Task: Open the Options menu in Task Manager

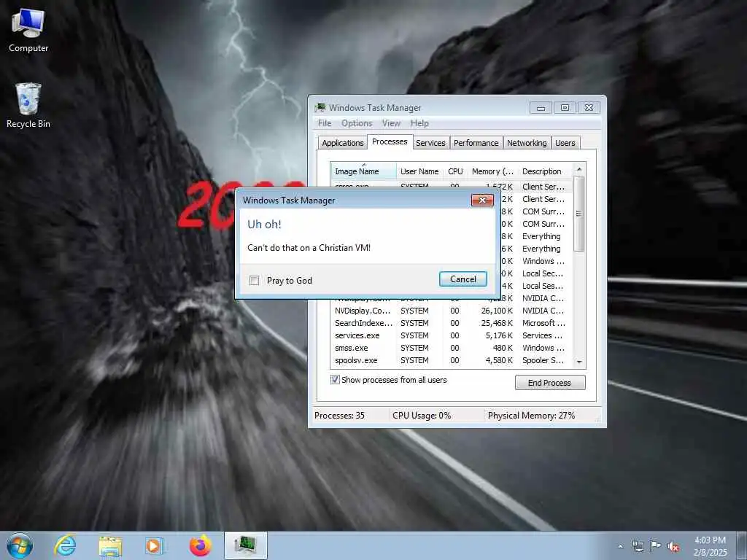Action: click(x=356, y=123)
